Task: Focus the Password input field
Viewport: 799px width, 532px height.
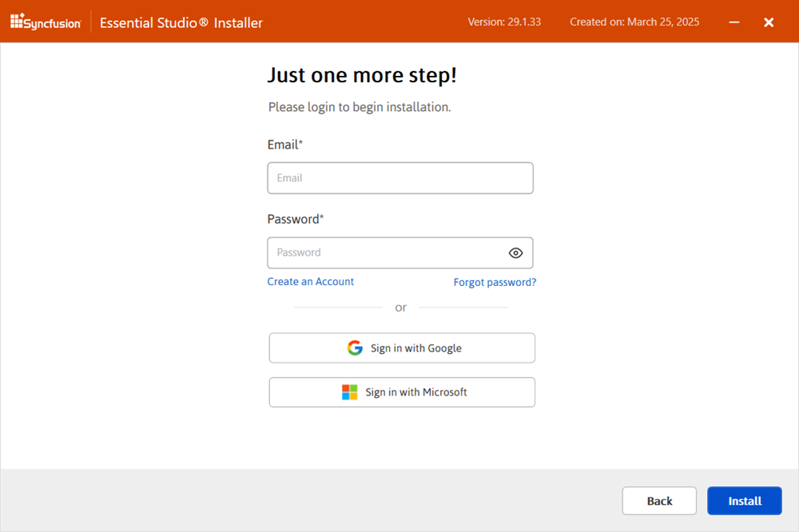Action: click(400, 252)
